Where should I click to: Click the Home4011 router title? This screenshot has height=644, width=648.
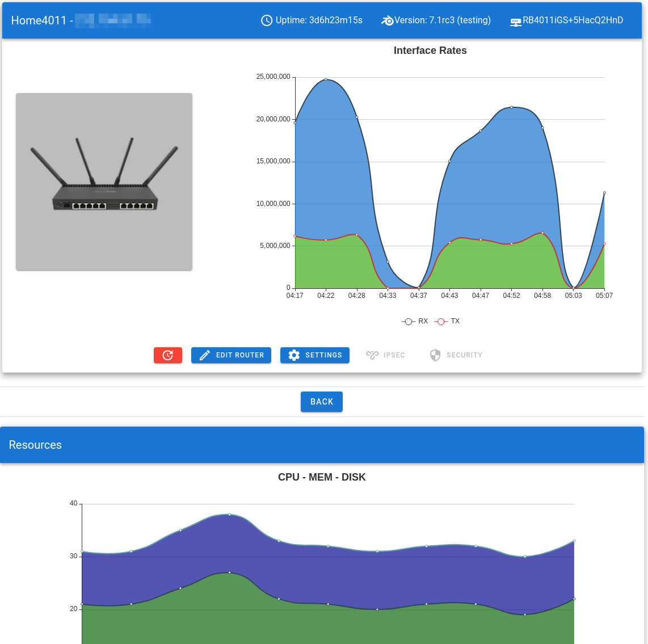[39, 20]
